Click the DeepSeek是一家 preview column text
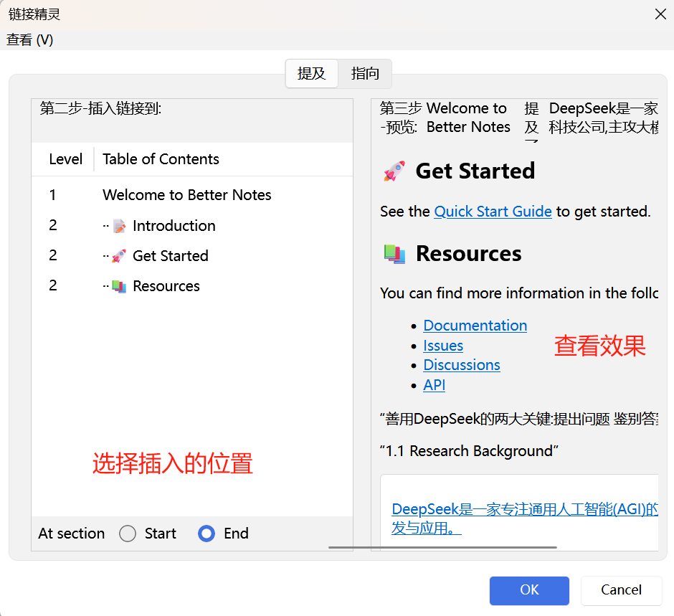 point(604,118)
